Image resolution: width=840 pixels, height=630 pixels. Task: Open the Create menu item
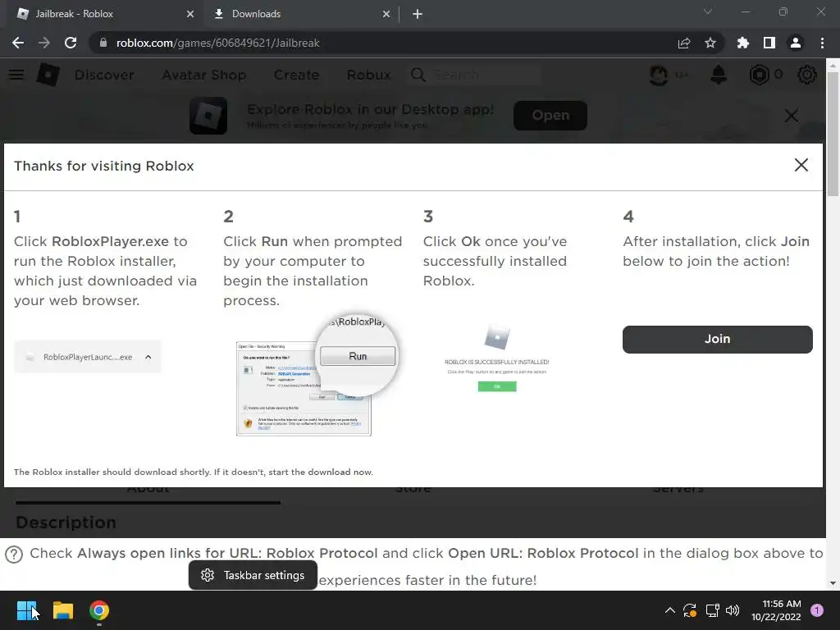point(296,75)
